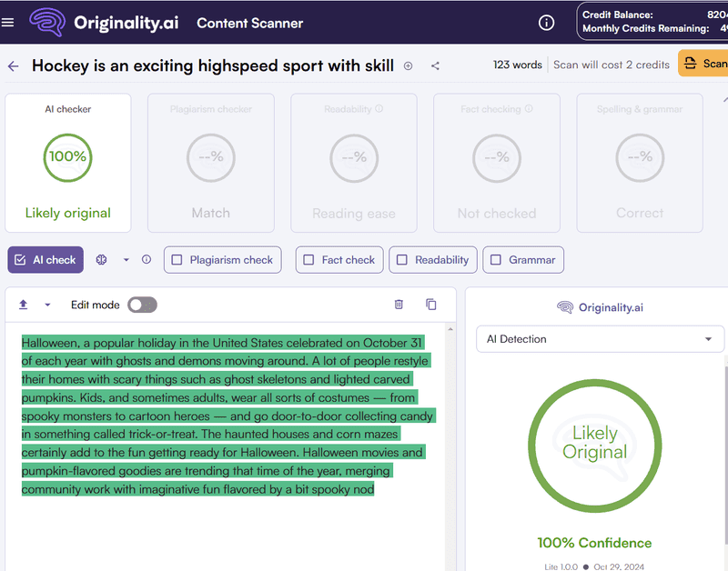Click the plus icon next to title

[408, 65]
